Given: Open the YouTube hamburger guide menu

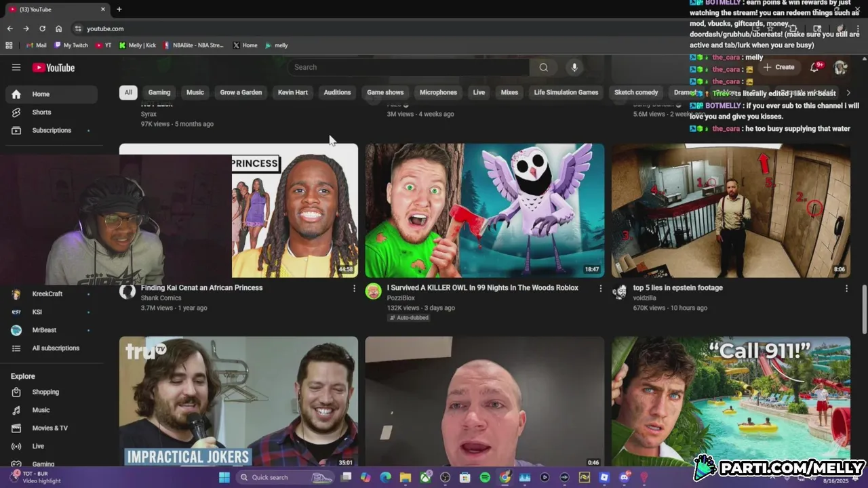Looking at the screenshot, I should click(x=16, y=67).
